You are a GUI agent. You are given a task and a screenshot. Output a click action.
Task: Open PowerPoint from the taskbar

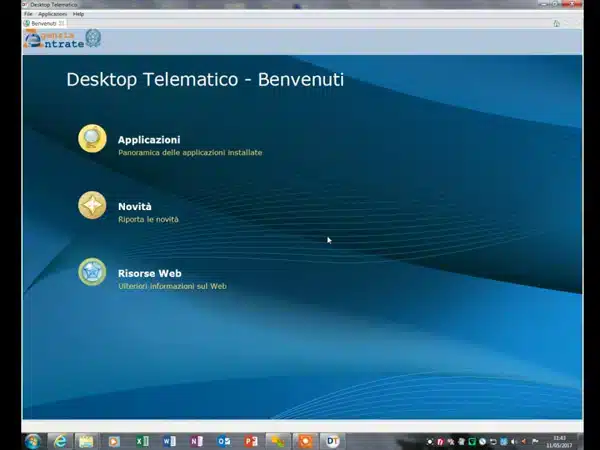[x=251, y=441]
